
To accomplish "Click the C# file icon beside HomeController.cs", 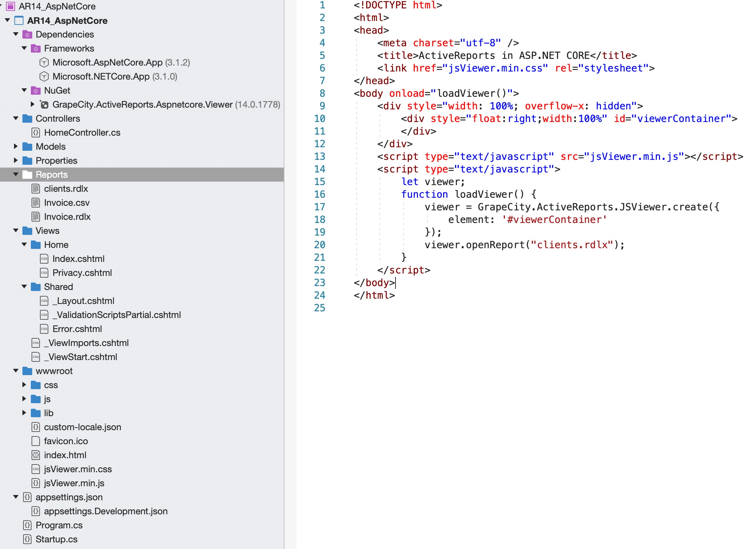I will [36, 133].
